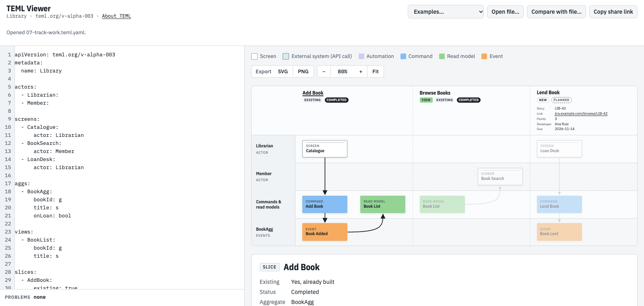Click COMPLETED badge under Add Book

(x=336, y=100)
